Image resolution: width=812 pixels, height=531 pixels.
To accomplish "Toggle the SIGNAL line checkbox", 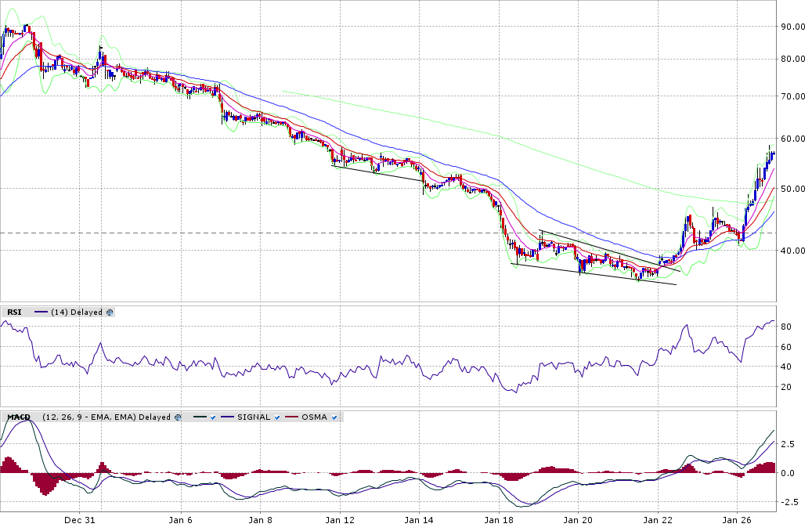I will [277, 417].
